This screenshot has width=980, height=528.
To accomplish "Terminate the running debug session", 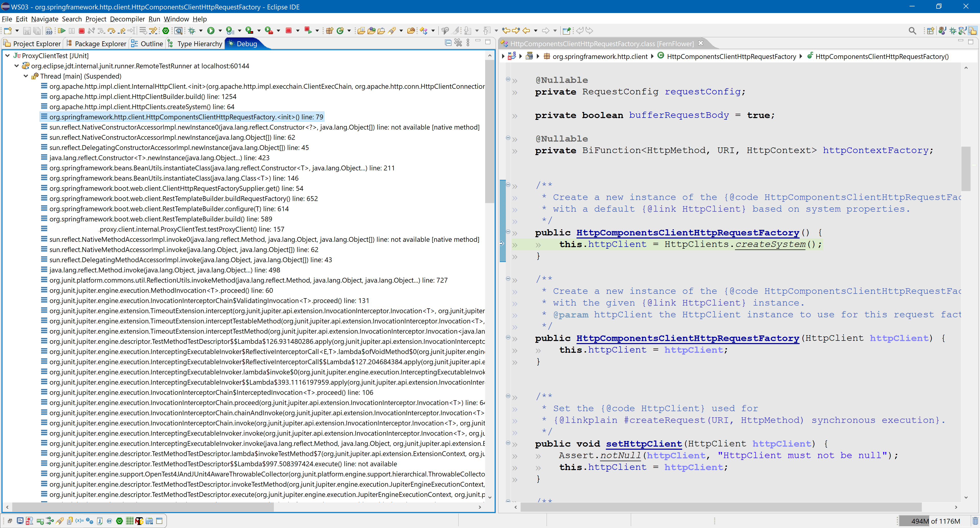I will click(81, 31).
